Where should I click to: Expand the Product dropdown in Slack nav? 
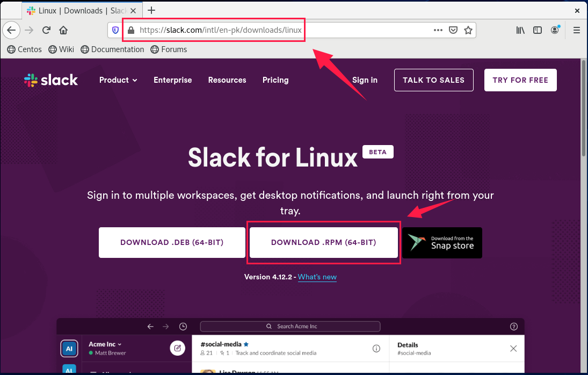click(118, 80)
